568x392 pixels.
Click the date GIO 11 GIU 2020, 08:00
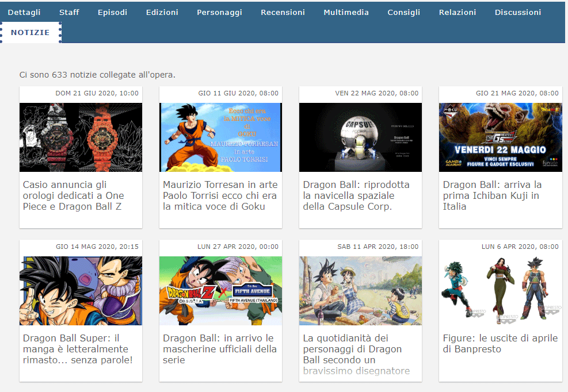[x=238, y=93]
